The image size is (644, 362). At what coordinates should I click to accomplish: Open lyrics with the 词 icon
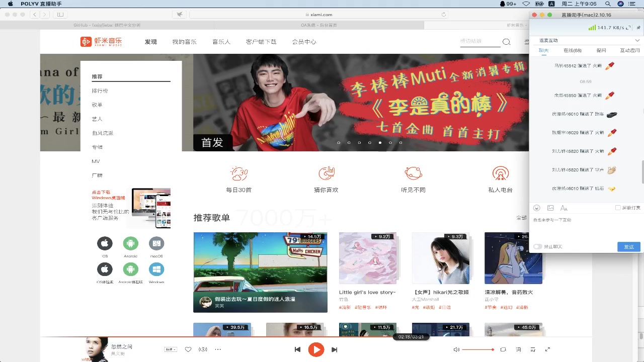[x=518, y=349]
